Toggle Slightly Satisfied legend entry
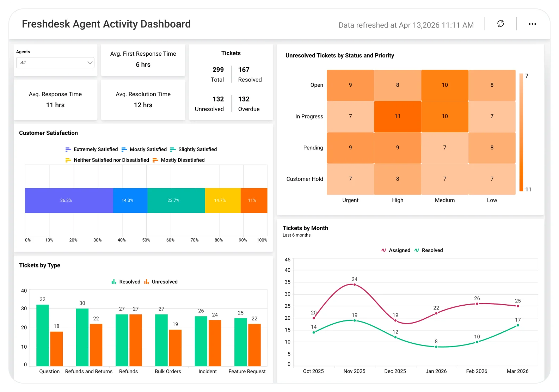 (x=193, y=149)
